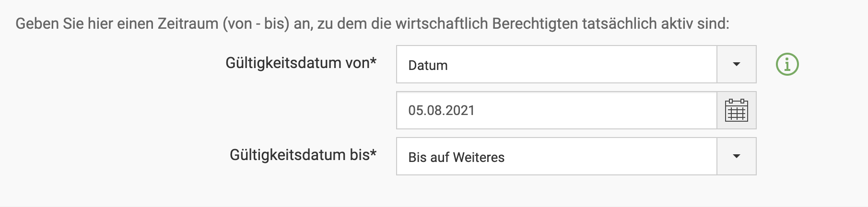Open the calendar date picker icon
Screen dimensions: 868x207
pyautogui.click(x=736, y=110)
